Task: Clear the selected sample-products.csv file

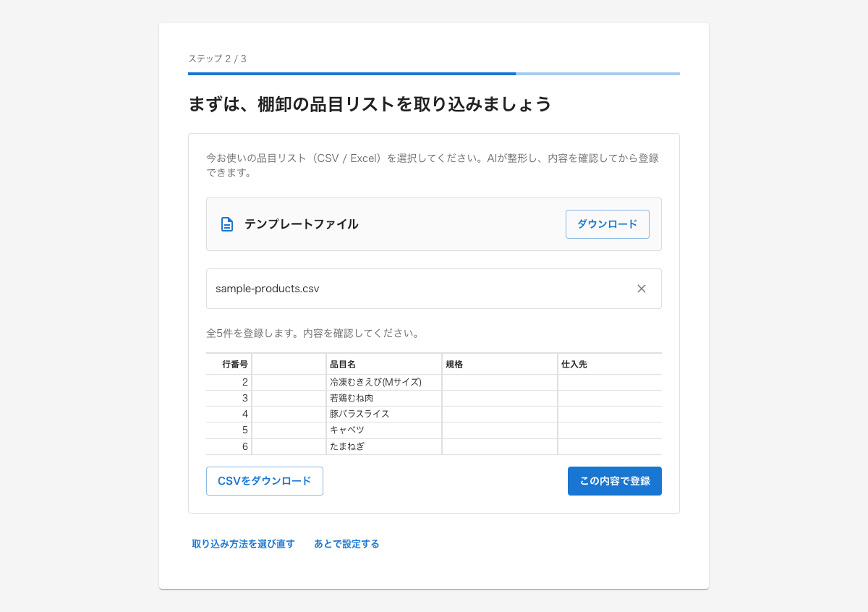Action: click(642, 289)
